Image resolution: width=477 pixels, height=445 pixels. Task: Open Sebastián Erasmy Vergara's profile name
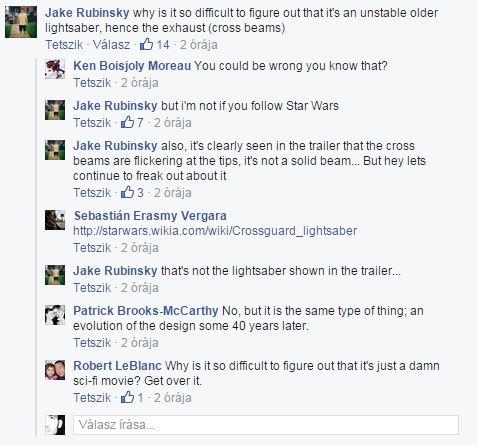coord(150,216)
